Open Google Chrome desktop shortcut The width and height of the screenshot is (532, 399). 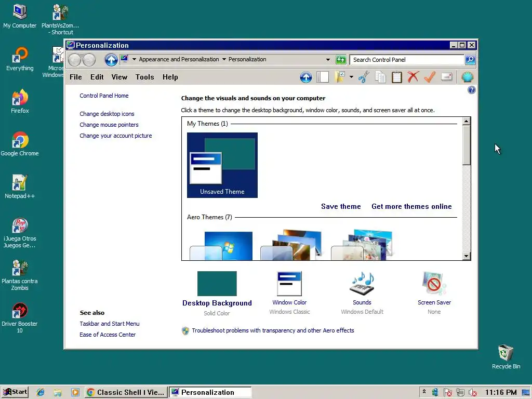tap(20, 144)
